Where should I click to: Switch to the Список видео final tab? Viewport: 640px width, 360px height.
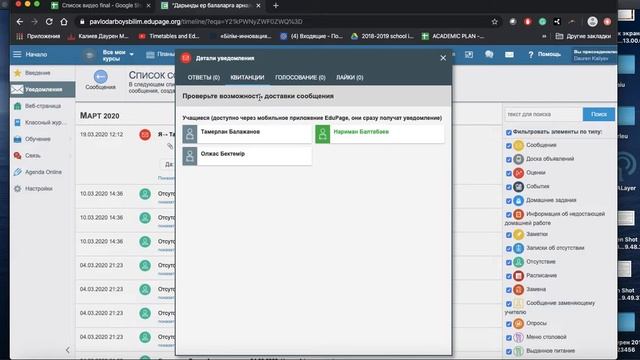pos(100,5)
